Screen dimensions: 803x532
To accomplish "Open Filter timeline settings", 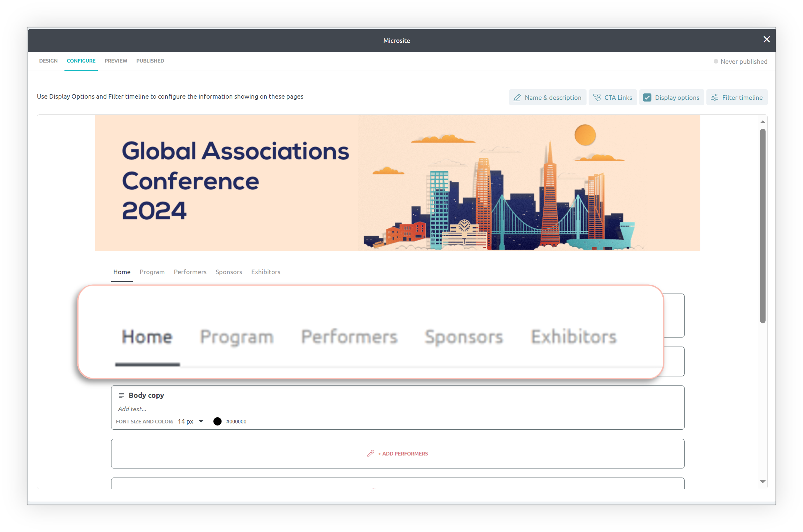I will pyautogui.click(x=736, y=98).
